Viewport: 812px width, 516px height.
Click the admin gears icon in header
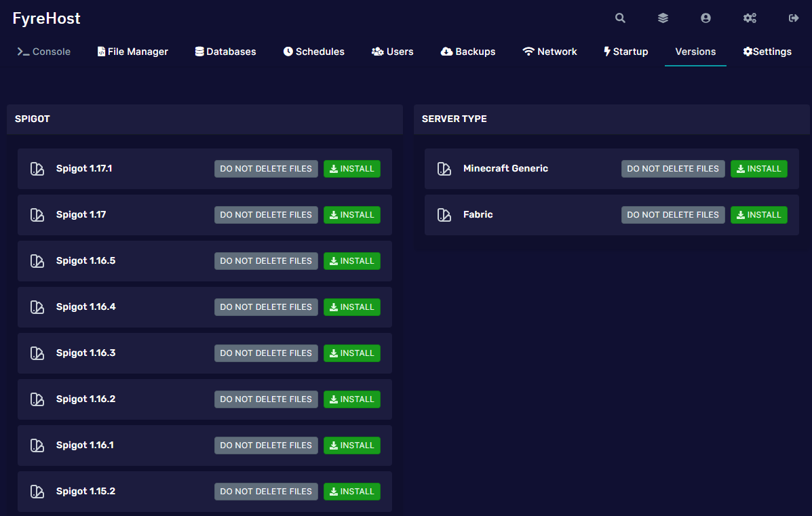tap(750, 18)
